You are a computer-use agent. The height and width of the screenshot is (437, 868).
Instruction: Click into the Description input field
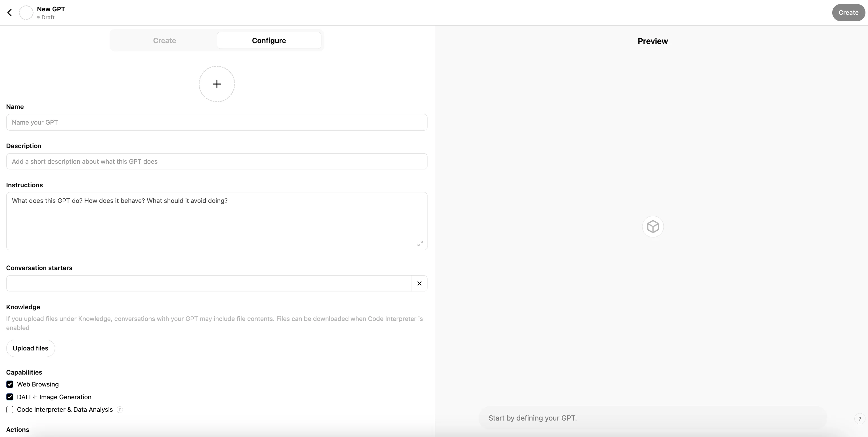pos(216,161)
